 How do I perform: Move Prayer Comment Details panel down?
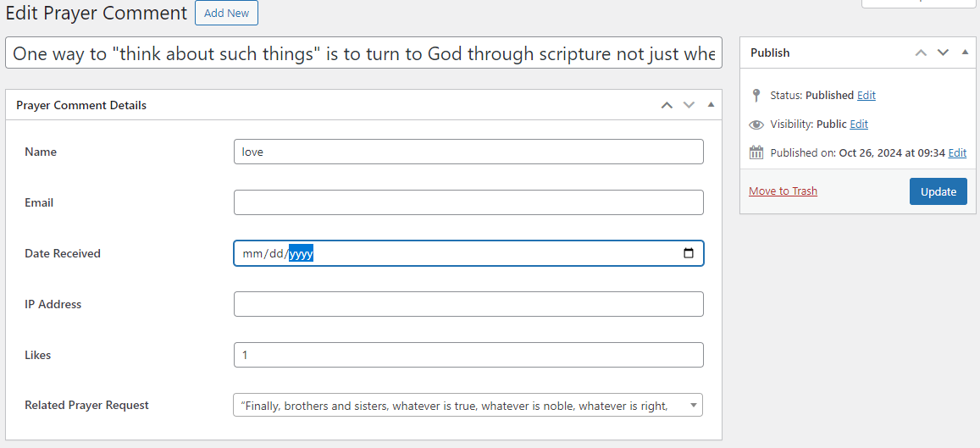pyautogui.click(x=689, y=105)
